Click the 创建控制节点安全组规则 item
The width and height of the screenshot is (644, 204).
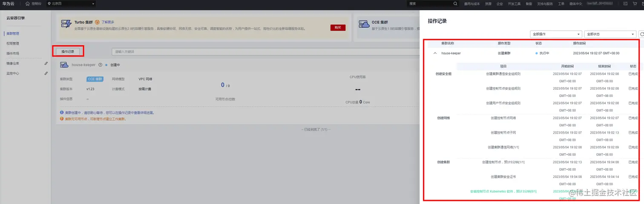(503, 88)
